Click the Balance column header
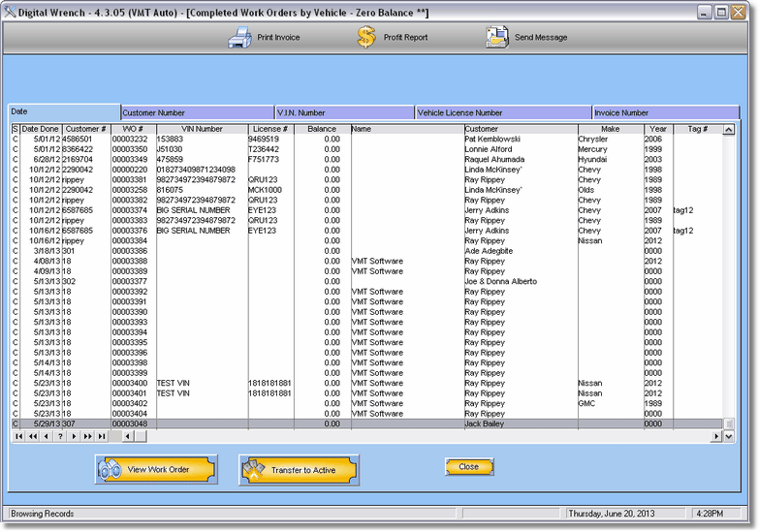Image resolution: width=759 pixels, height=532 pixels. click(x=322, y=129)
